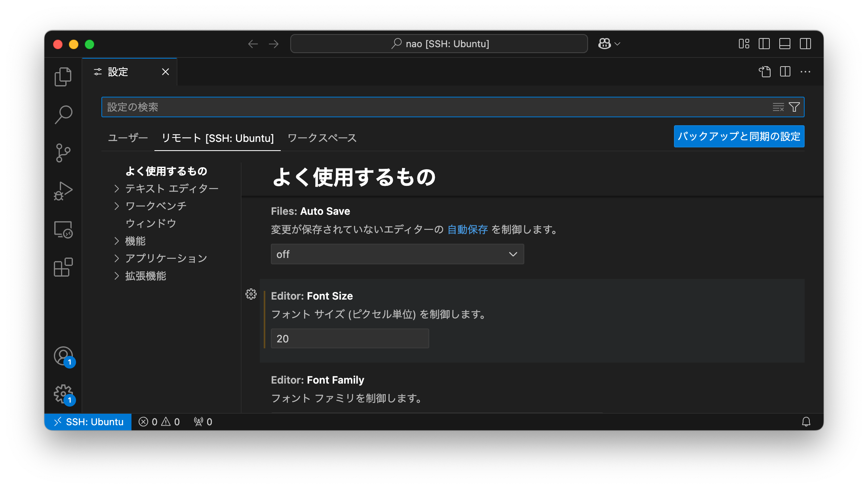
Task: Open the Auto Save off dropdown
Action: pyautogui.click(x=397, y=254)
